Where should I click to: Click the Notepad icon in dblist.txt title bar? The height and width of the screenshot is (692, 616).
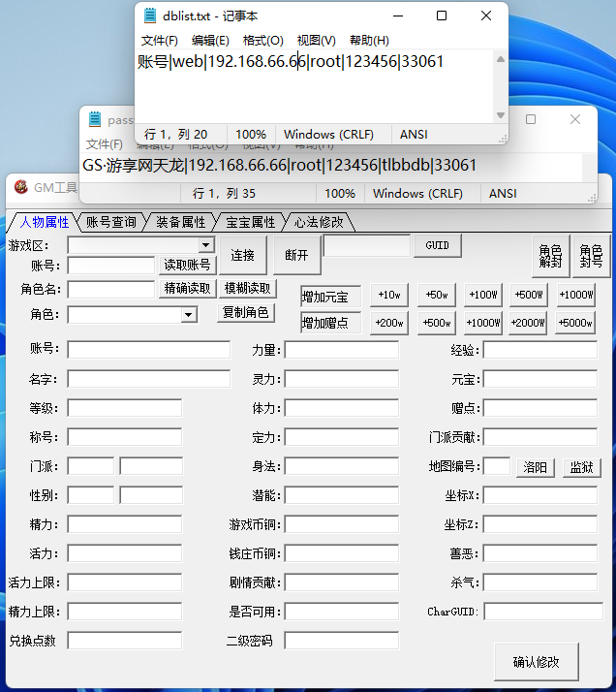point(150,16)
